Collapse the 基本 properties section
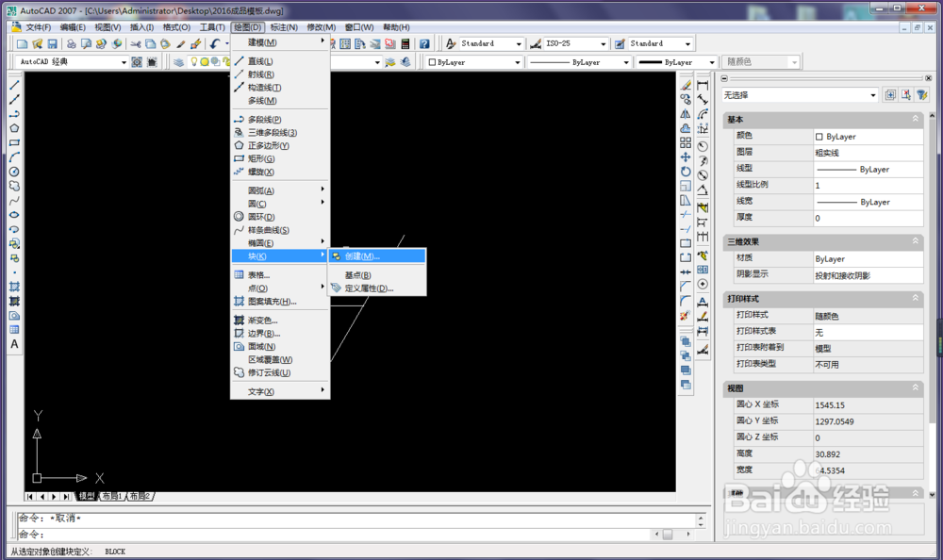 tap(916, 119)
